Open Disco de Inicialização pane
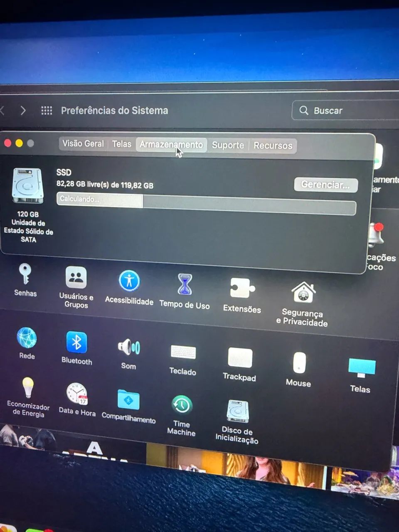Viewport: 399px width, 532px height. [x=237, y=421]
